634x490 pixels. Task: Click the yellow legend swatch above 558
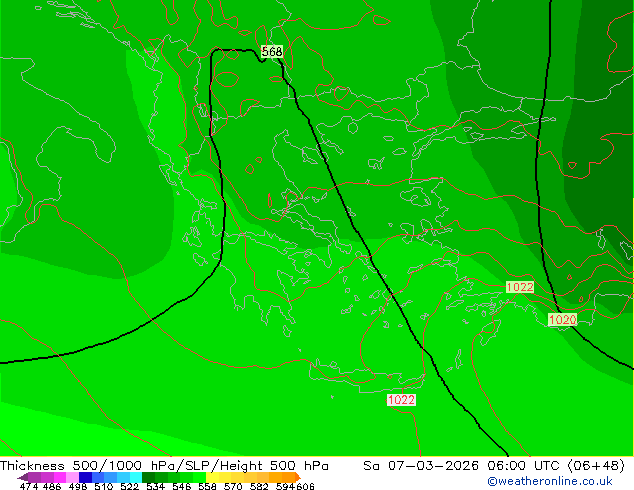pos(212,477)
